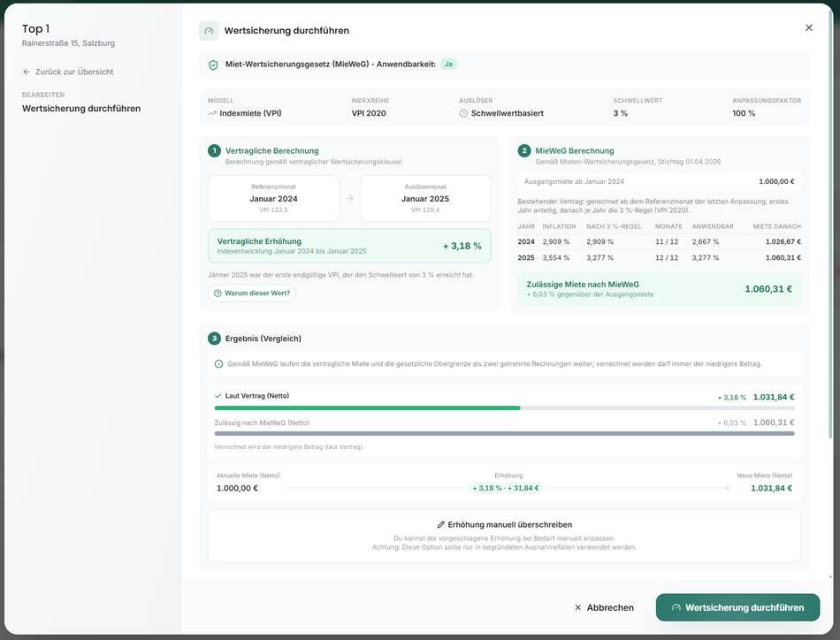Click the green Ja applicability badge
Screen dimensions: 840x640
448,65
